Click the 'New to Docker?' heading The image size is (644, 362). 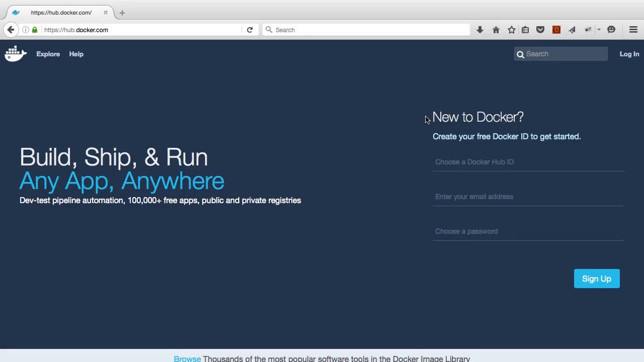pos(478,117)
